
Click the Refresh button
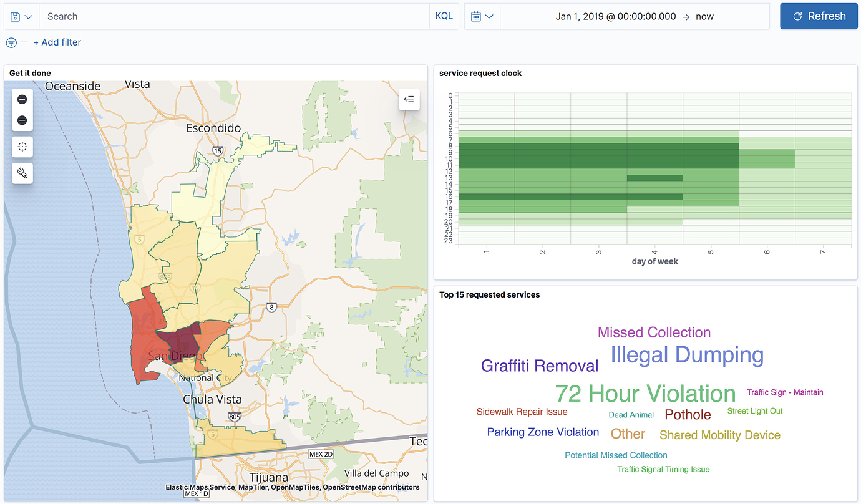click(819, 16)
